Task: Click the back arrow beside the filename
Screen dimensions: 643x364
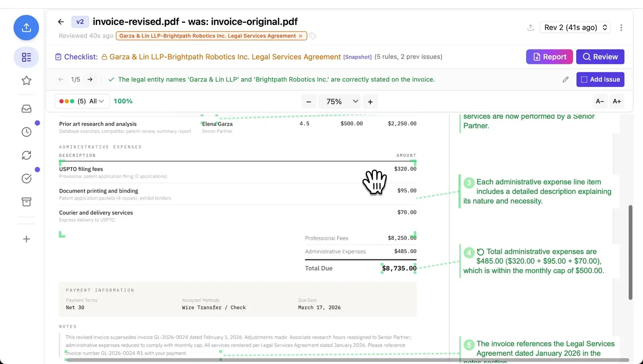Action: pos(61,22)
